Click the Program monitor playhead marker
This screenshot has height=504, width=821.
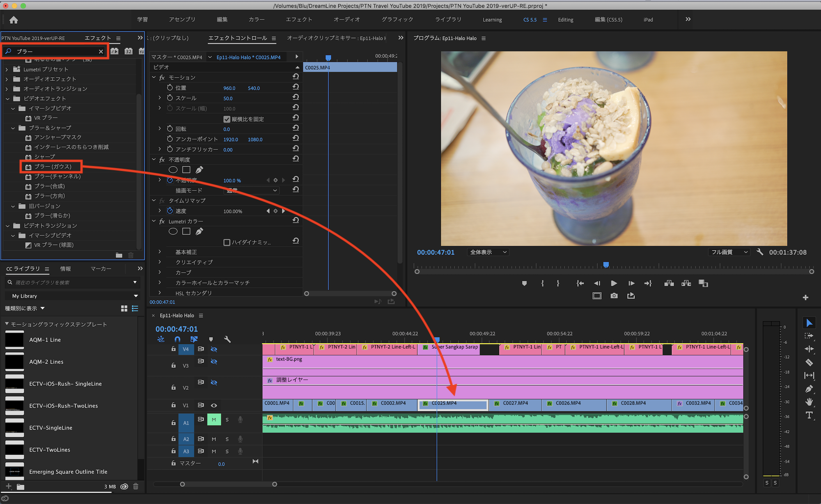[606, 265]
